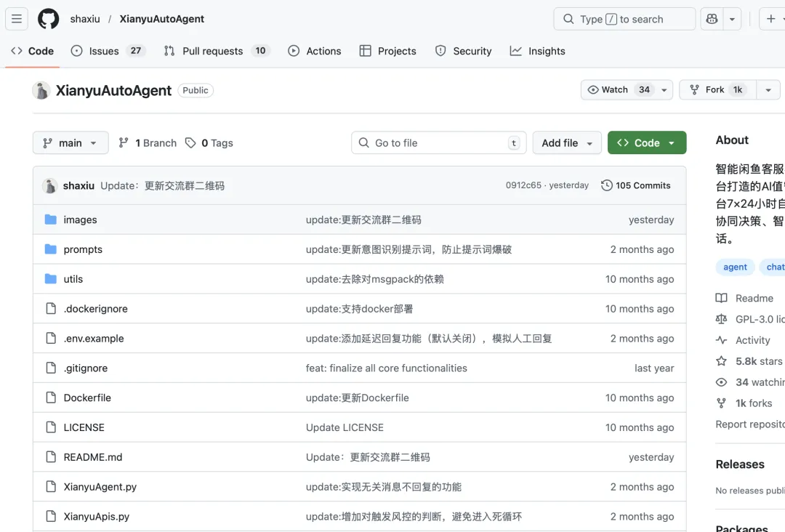Image resolution: width=785 pixels, height=532 pixels.
Task: Open the LICENSE file
Action: [x=84, y=427]
